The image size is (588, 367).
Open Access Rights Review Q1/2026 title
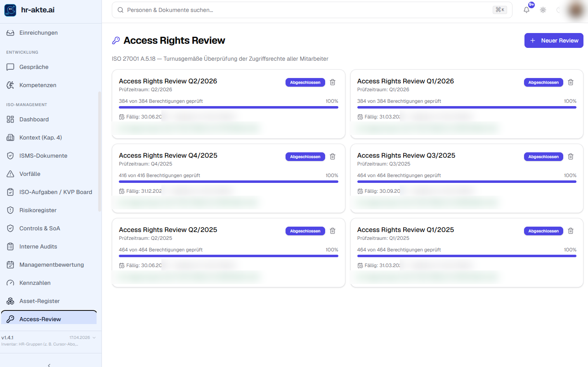point(406,81)
